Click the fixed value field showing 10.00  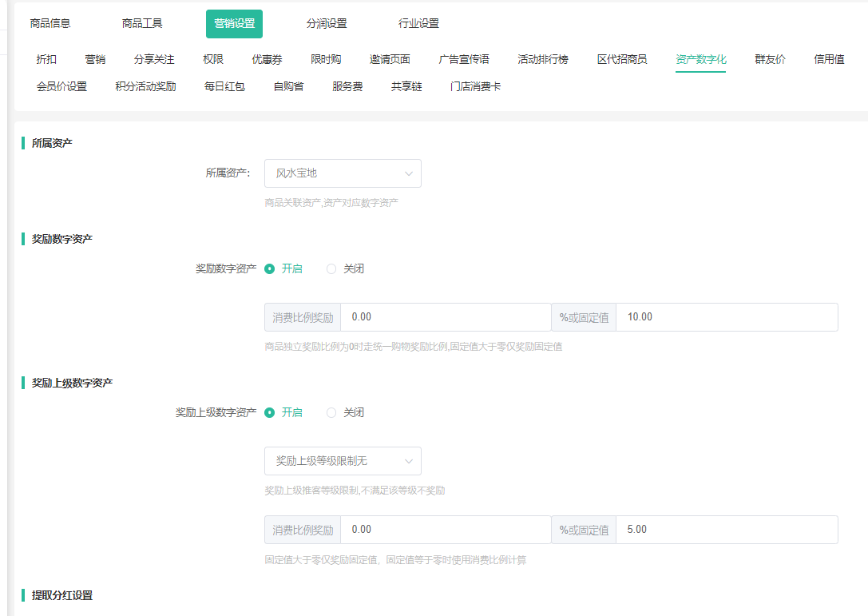(x=727, y=317)
